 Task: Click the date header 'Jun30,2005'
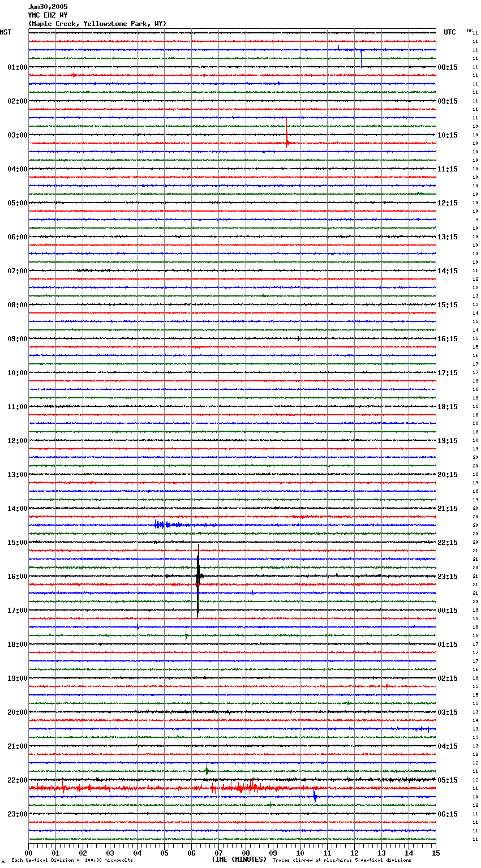click(48, 7)
